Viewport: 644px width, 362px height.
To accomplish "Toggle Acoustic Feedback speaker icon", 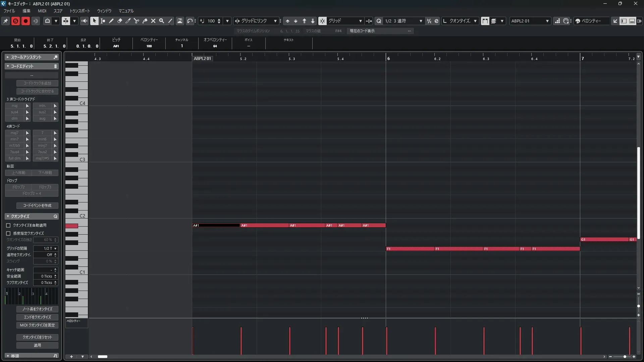I will [x=84, y=21].
